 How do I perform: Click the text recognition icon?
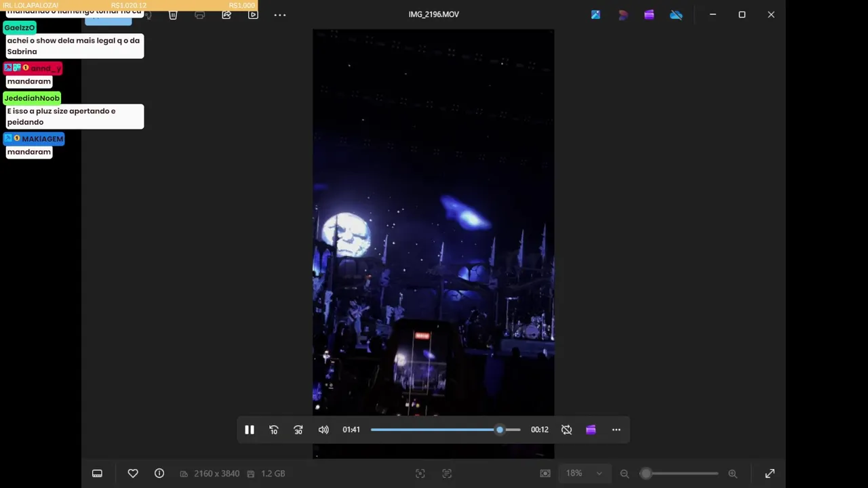447,474
